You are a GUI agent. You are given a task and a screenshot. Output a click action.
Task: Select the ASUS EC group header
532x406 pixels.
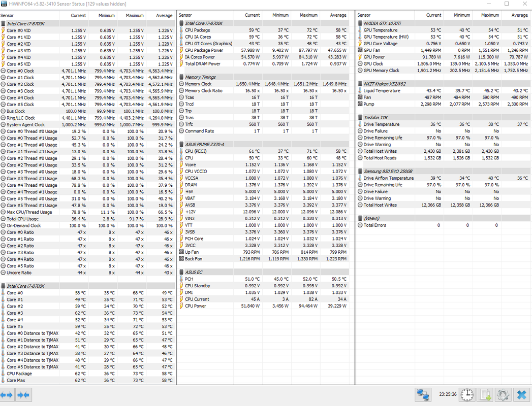coord(263,272)
